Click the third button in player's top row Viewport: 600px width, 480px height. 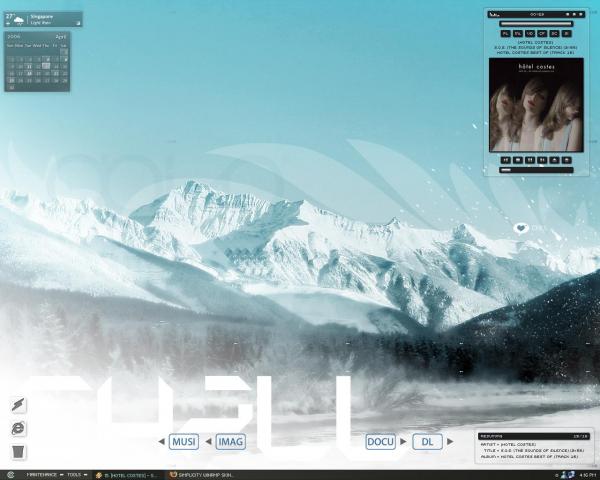530,34
